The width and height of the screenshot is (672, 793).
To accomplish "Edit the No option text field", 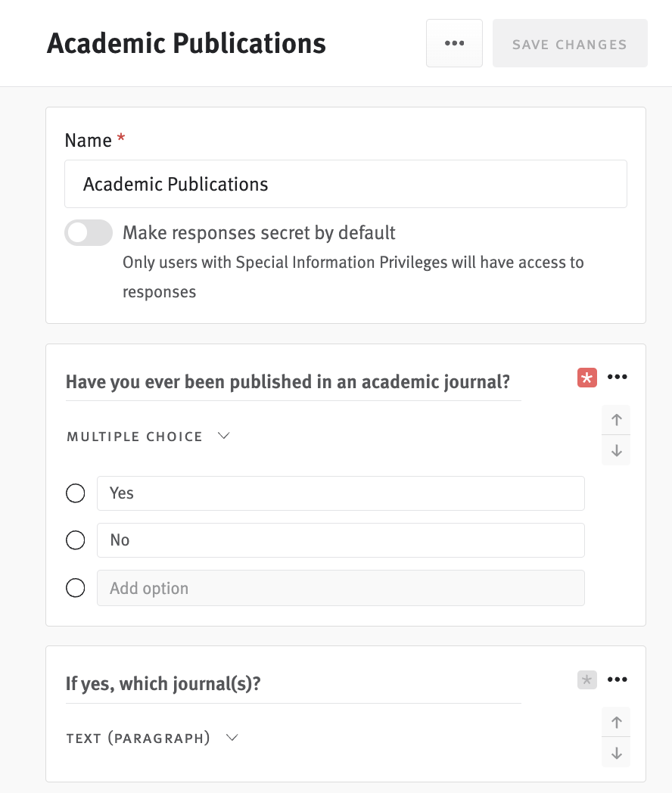I will (341, 540).
